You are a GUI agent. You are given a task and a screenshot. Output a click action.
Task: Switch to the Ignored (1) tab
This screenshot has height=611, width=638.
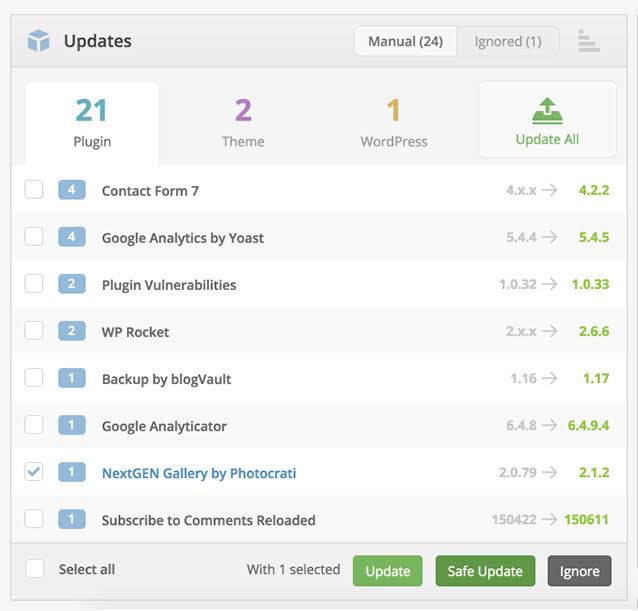tap(508, 41)
